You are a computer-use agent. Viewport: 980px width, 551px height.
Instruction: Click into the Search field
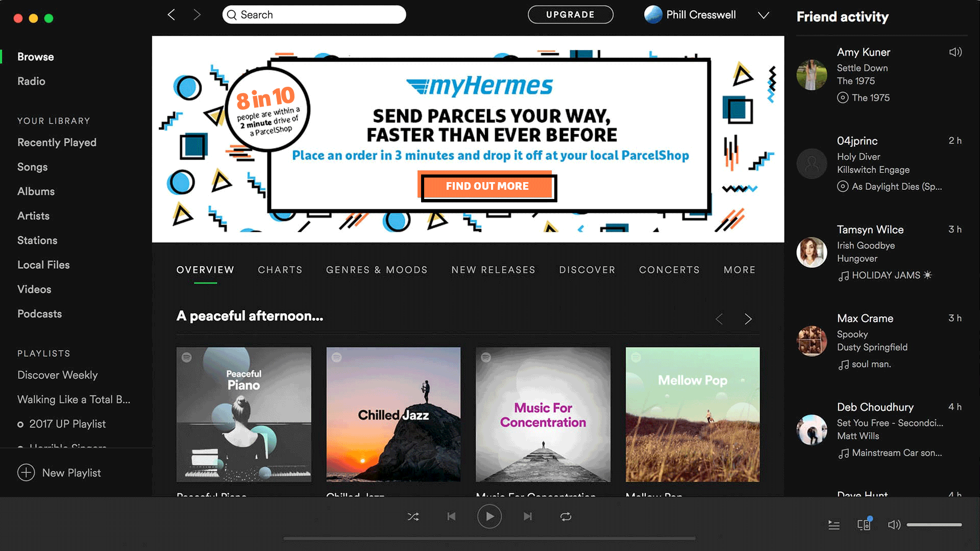(314, 15)
